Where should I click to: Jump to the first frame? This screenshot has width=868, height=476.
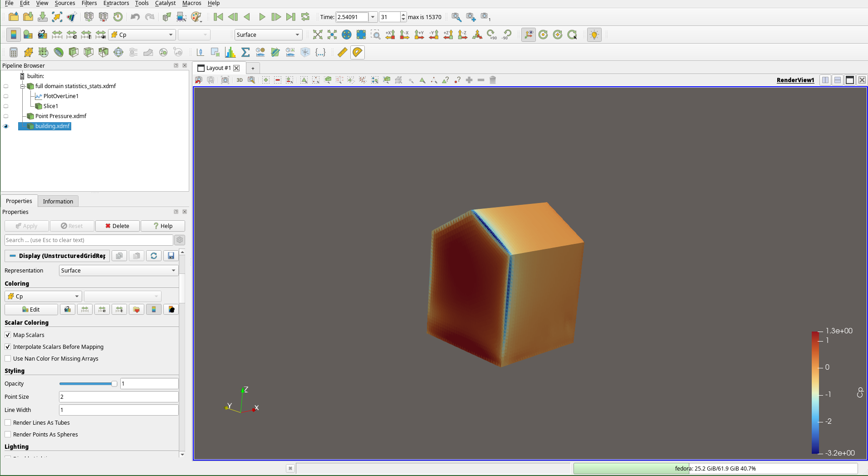(218, 17)
